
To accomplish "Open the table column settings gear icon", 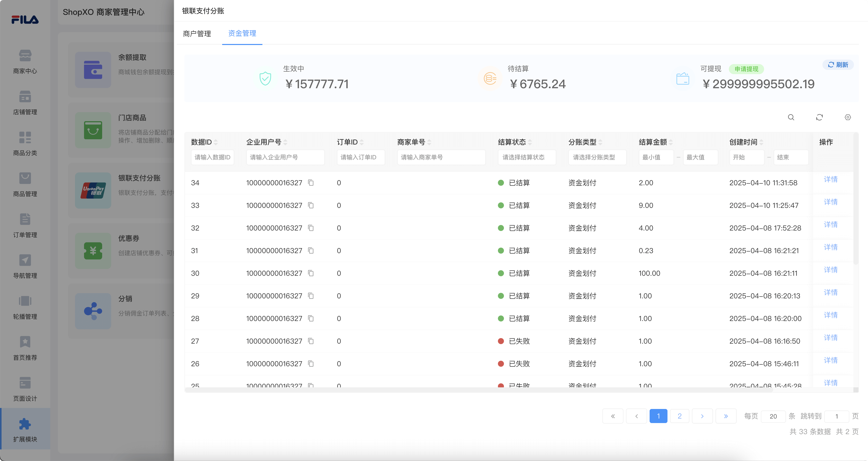I will [848, 117].
